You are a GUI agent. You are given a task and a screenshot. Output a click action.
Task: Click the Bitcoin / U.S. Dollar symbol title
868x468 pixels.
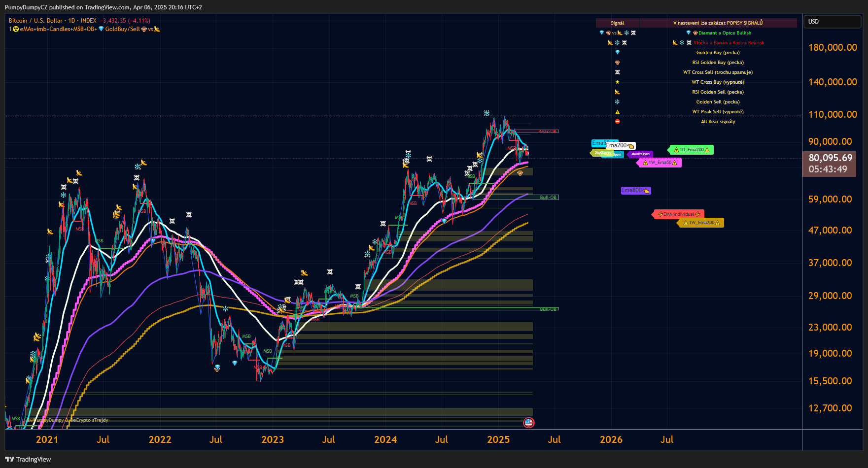click(35, 21)
